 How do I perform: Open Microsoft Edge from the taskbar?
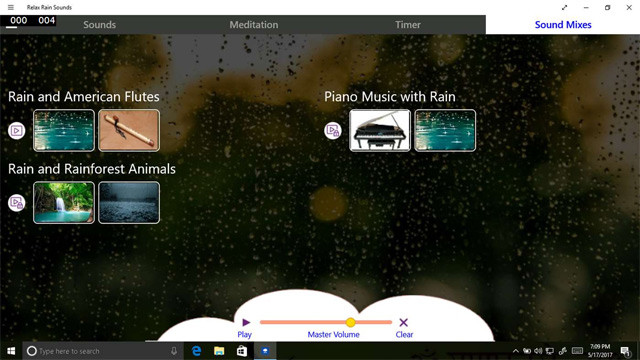click(196, 351)
